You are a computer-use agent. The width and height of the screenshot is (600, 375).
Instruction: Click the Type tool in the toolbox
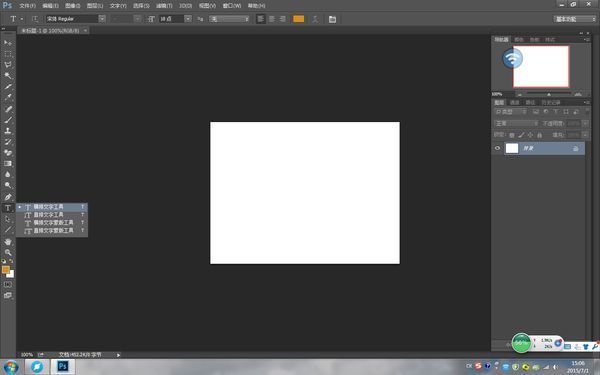pos(8,208)
